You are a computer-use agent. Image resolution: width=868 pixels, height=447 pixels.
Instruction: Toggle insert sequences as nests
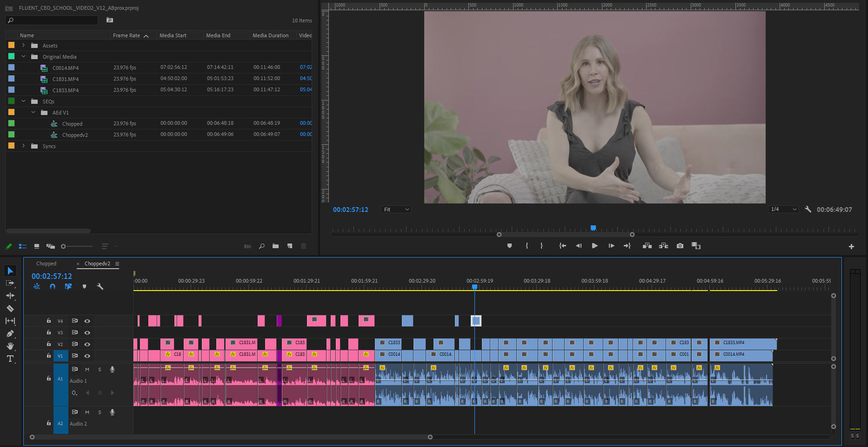tap(37, 287)
